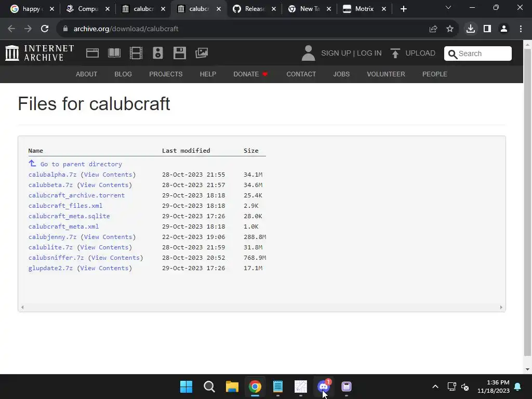This screenshot has height=399, width=532.
Task: Open the tab search dropdown arrow
Action: point(448,7)
